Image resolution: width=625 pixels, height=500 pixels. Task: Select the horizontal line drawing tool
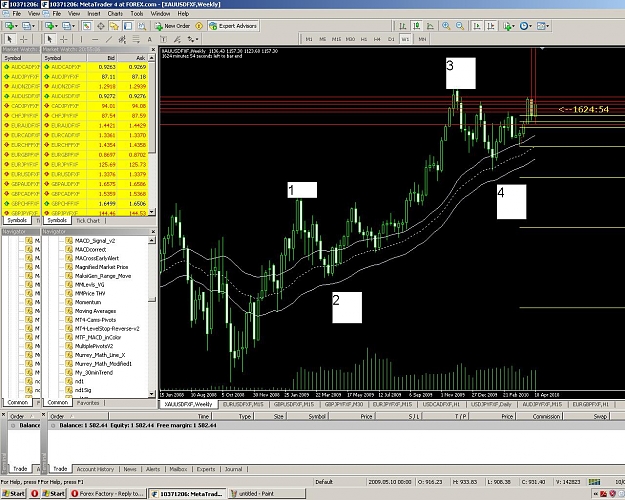pyautogui.click(x=95, y=39)
